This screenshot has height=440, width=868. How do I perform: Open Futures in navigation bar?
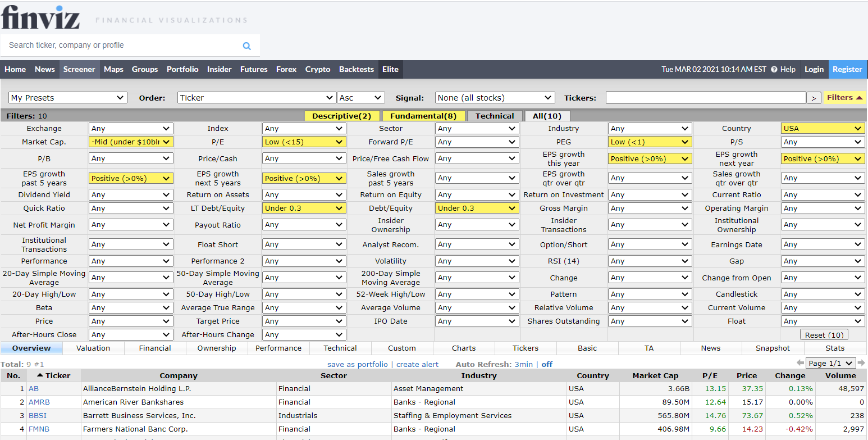click(254, 70)
